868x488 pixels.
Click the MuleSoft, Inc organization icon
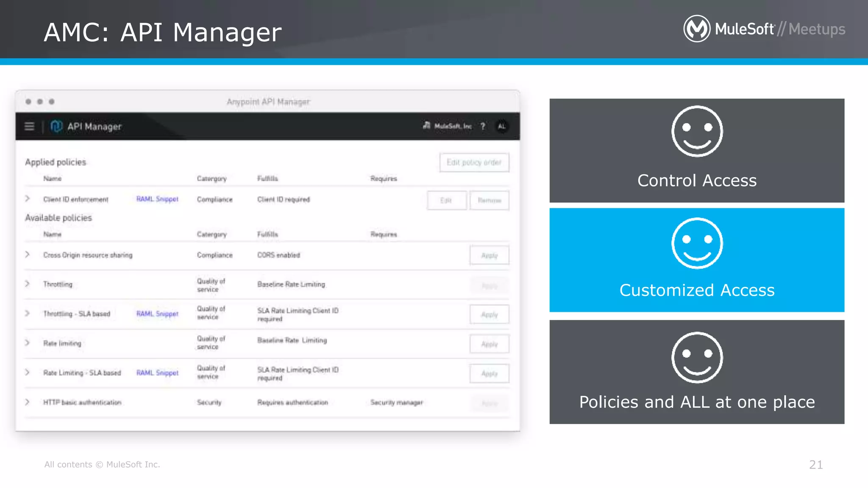click(426, 126)
